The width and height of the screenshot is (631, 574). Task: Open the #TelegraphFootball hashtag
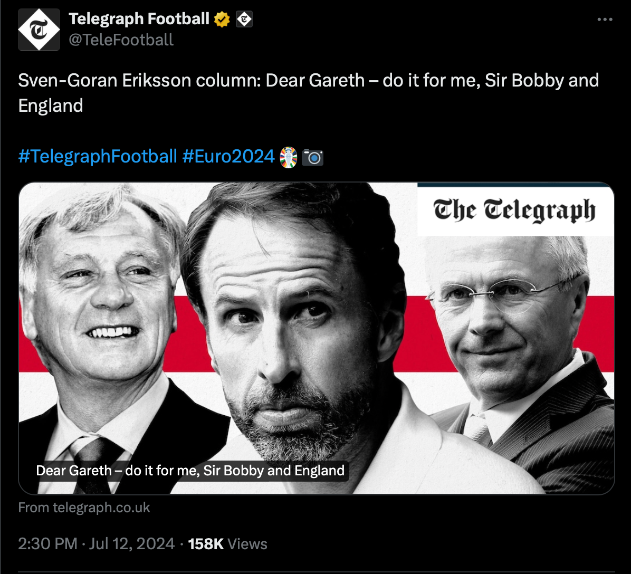97,157
